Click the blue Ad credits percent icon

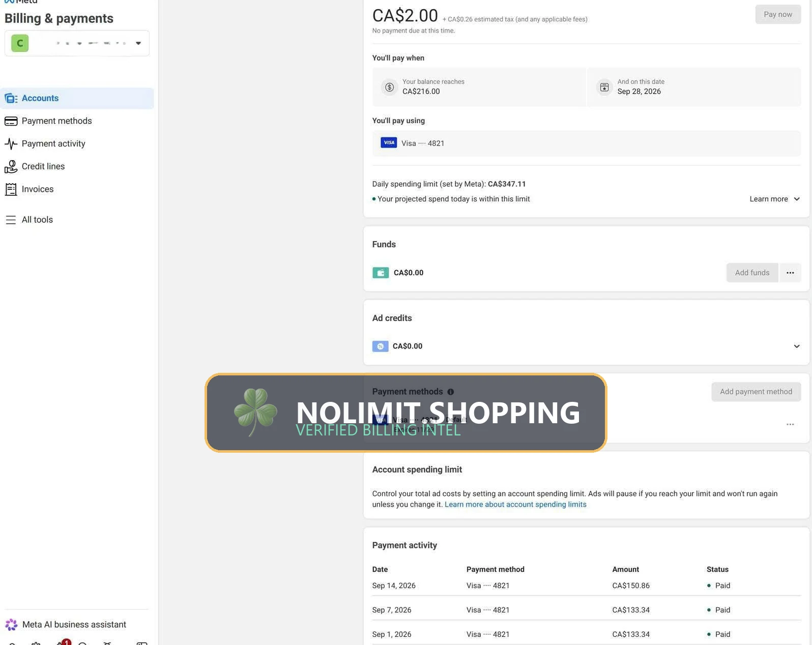pyautogui.click(x=381, y=346)
